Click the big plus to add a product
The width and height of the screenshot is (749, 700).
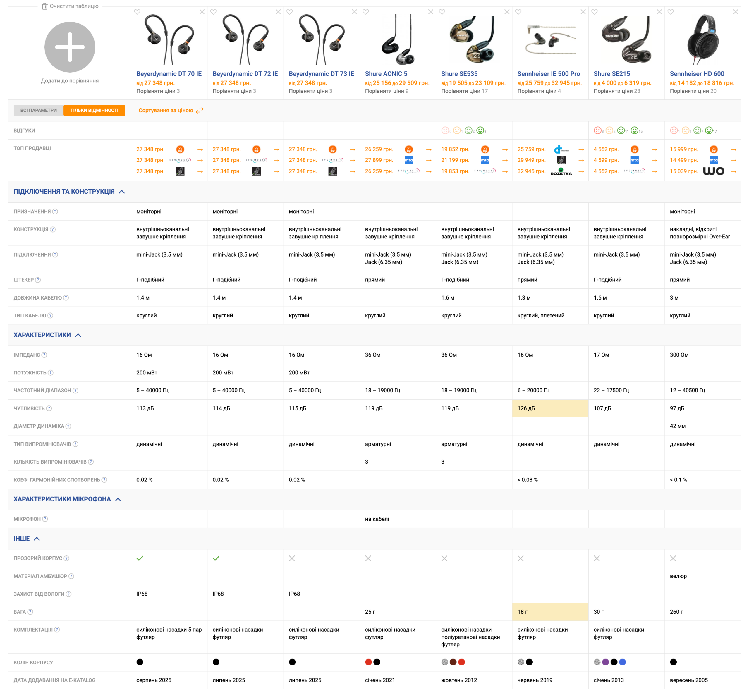[70, 47]
